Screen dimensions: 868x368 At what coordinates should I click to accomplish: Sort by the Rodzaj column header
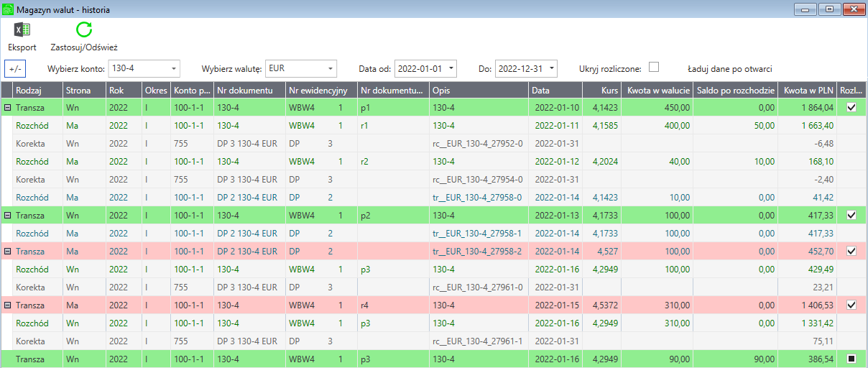pos(37,91)
